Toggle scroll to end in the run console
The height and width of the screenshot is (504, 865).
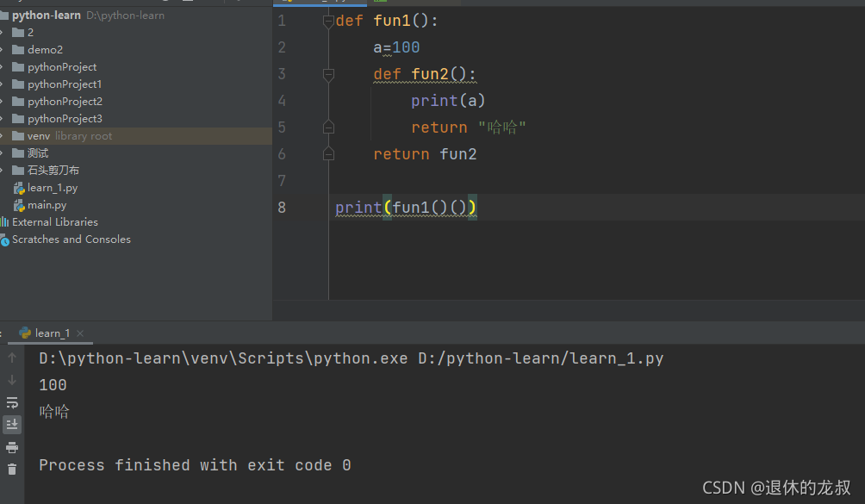[x=12, y=425]
